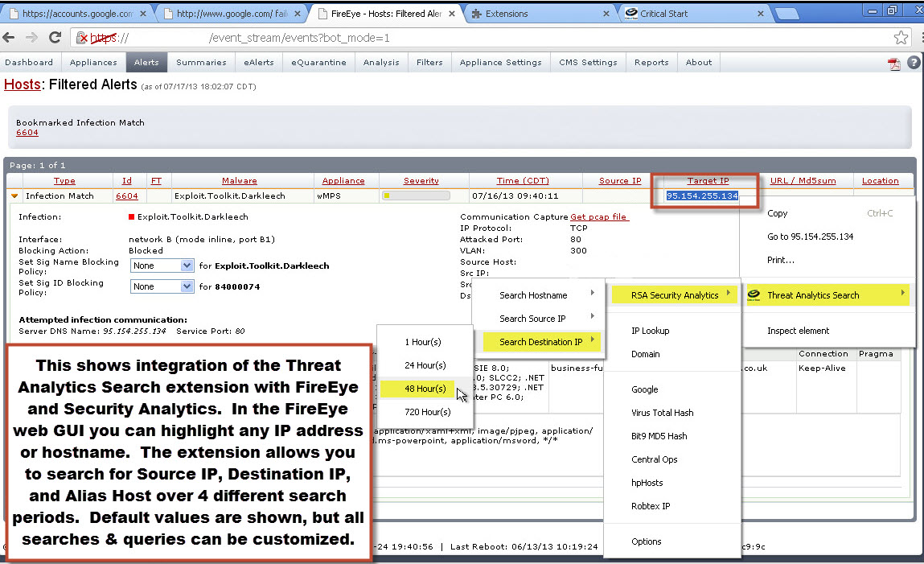Image resolution: width=924 pixels, height=564 pixels.
Task: Collapse the Infection Match row arrow
Action: coord(14,196)
